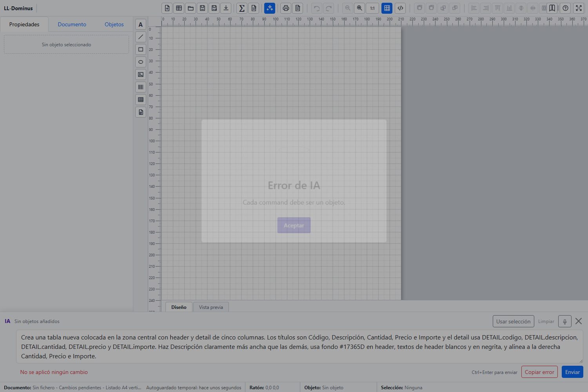Viewport: 588px width, 392px height.
Task: Click the 'Selección: Ninguna' status entry
Action: coord(401,387)
